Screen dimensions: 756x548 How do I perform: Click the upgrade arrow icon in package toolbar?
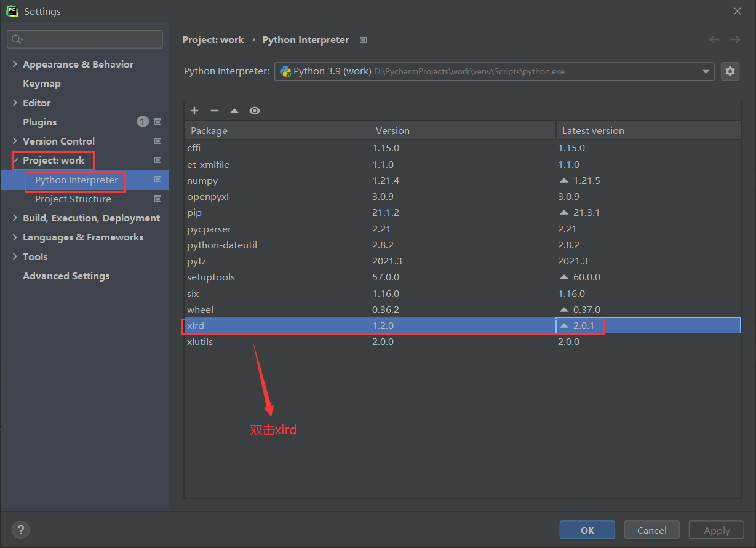pyautogui.click(x=234, y=111)
